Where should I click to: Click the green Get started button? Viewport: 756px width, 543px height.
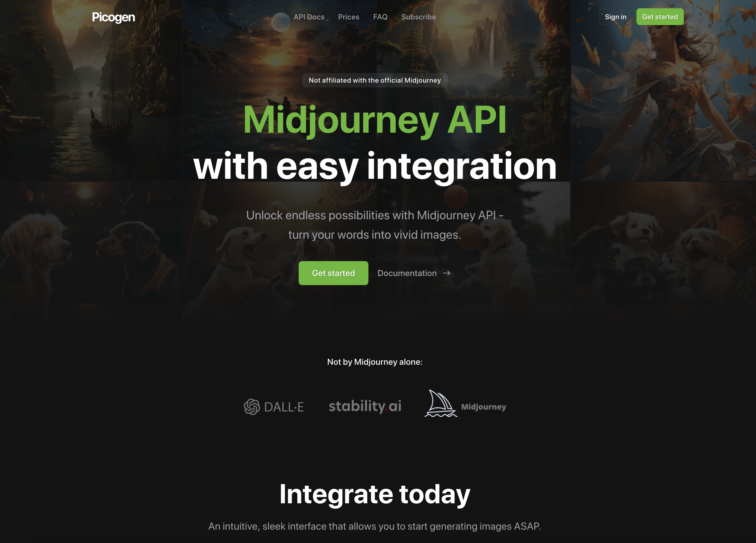point(333,273)
